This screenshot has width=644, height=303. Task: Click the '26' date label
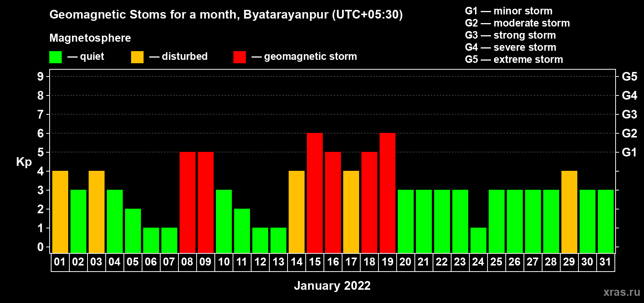pyautogui.click(x=514, y=262)
